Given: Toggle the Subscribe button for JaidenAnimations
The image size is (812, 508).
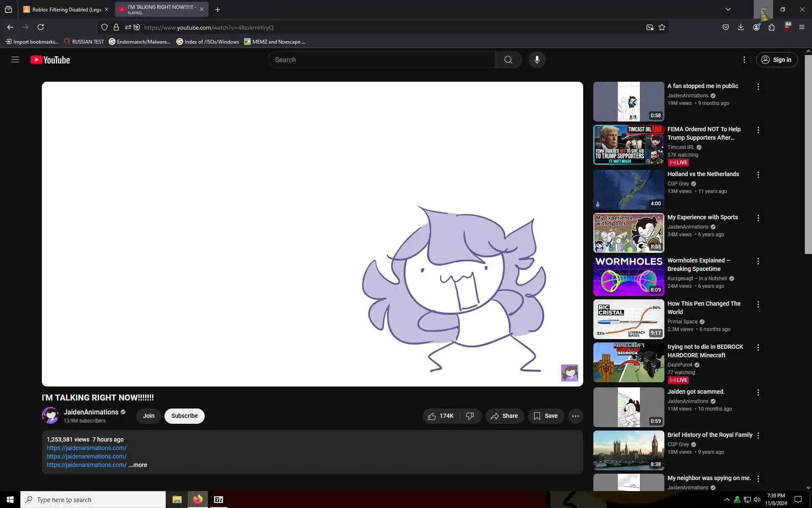Looking at the screenshot, I should click(x=184, y=416).
